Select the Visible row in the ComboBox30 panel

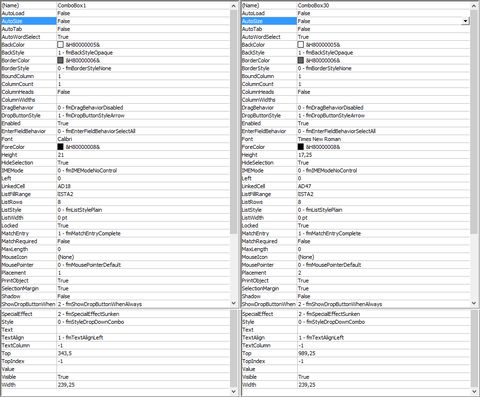pos(356,377)
